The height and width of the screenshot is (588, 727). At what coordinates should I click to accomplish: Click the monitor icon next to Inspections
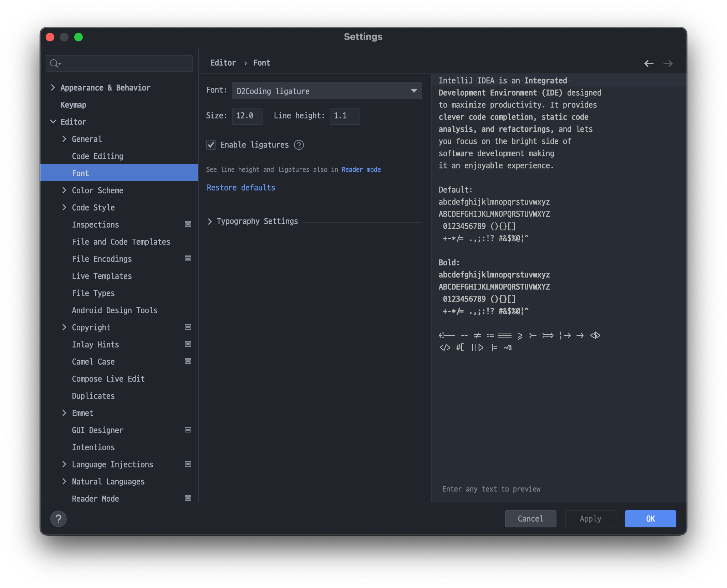188,224
